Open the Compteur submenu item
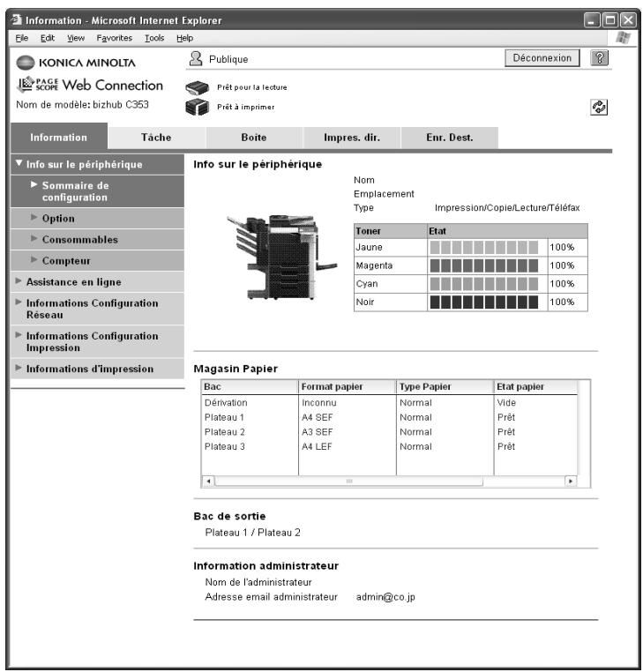643x672 pixels. (x=97, y=260)
